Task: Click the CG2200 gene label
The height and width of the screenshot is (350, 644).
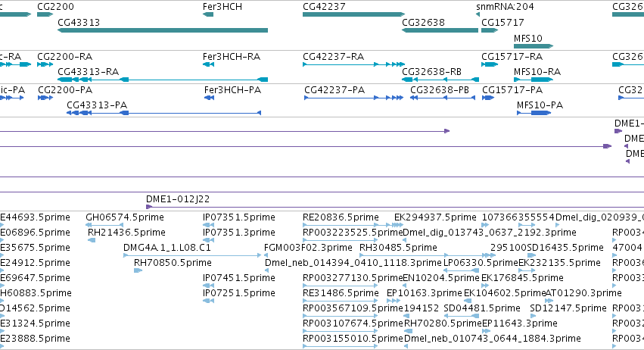Action: click(55, 7)
